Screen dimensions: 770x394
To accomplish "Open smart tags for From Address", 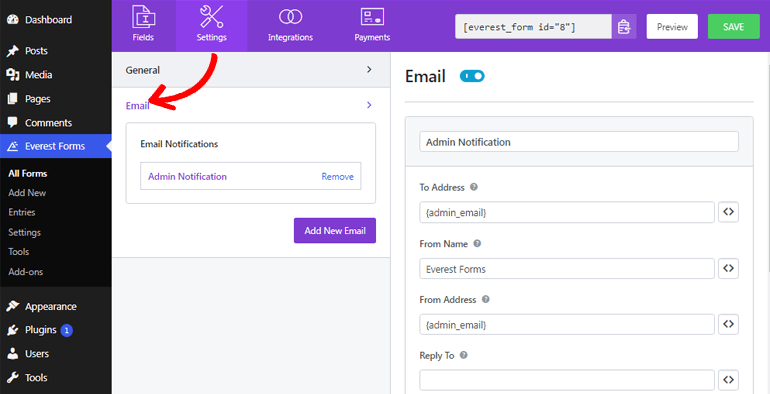I will [728, 324].
